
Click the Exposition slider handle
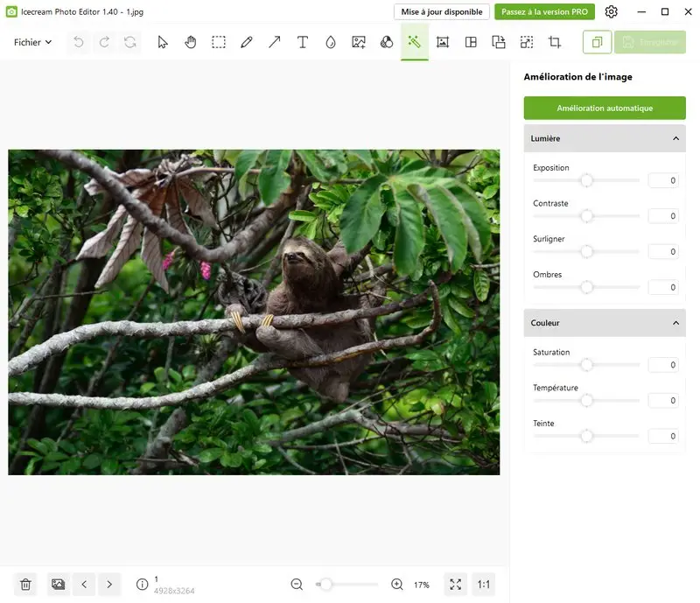586,180
